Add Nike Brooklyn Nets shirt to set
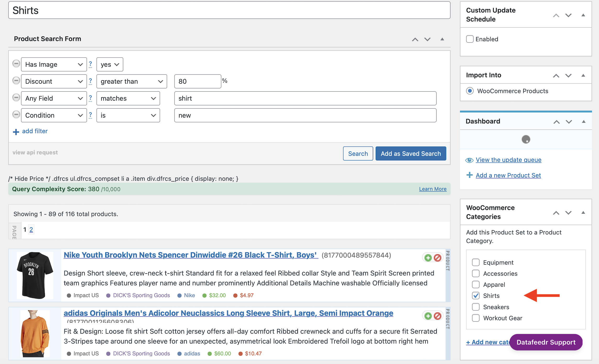This screenshot has height=364, width=599. click(428, 258)
